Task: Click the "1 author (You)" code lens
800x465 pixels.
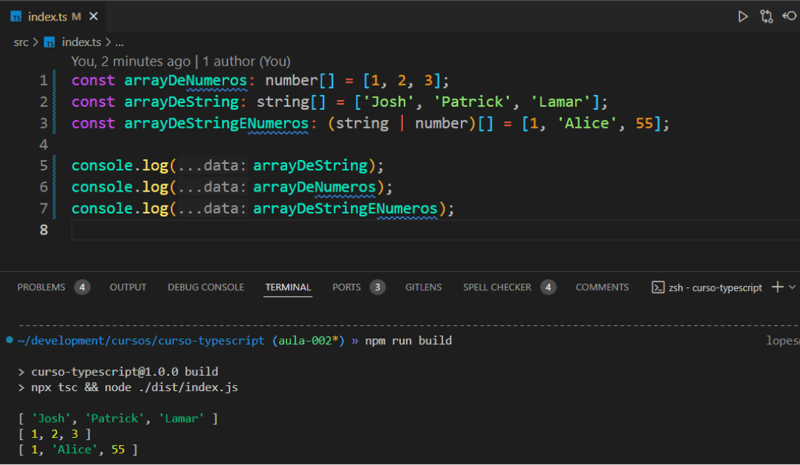Action: pos(246,61)
